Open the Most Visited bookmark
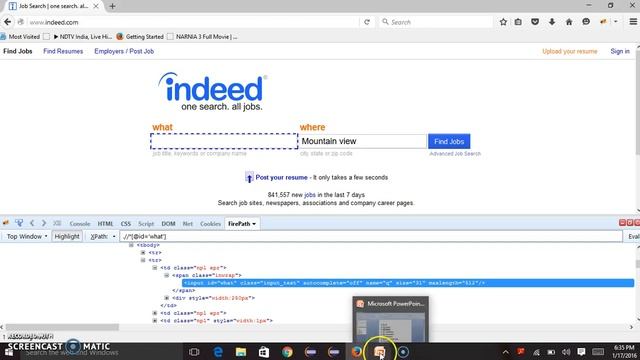This screenshot has height=360, width=640. point(20,37)
